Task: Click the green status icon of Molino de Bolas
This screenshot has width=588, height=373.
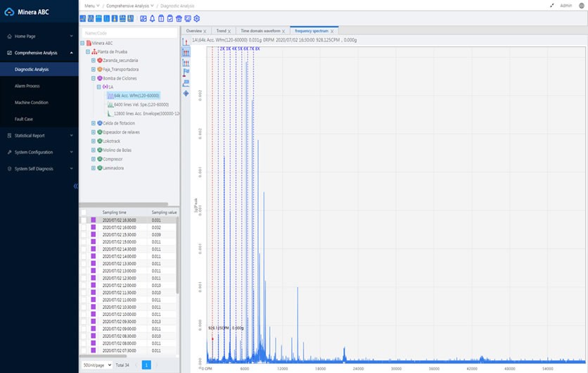Action: tap(100, 150)
